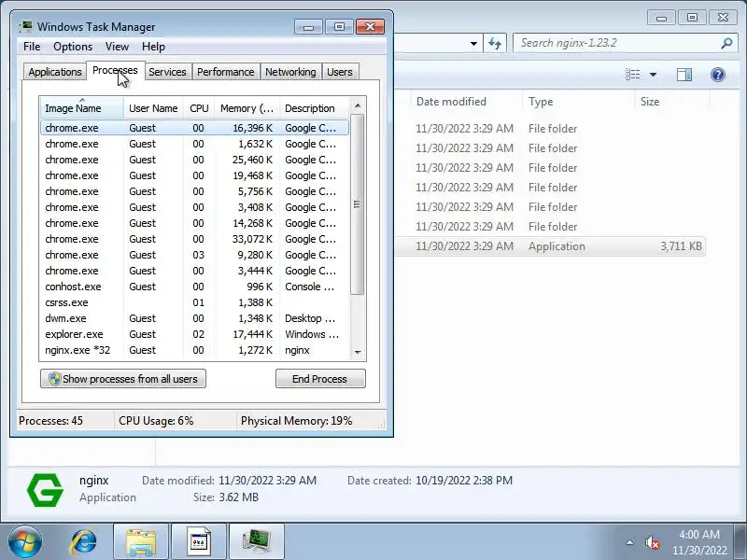This screenshot has width=747, height=560.
Task: Click the search magnifier icon
Action: tap(726, 43)
